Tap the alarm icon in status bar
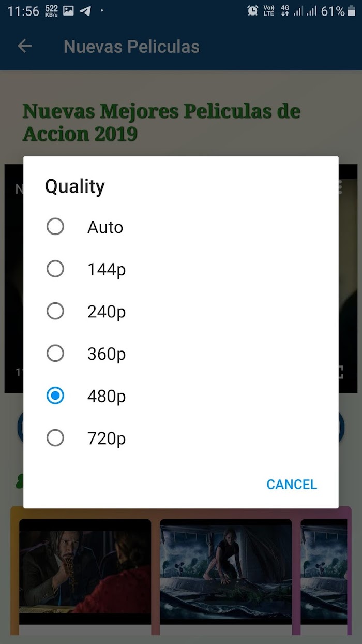This screenshot has height=644, width=362. pyautogui.click(x=252, y=10)
